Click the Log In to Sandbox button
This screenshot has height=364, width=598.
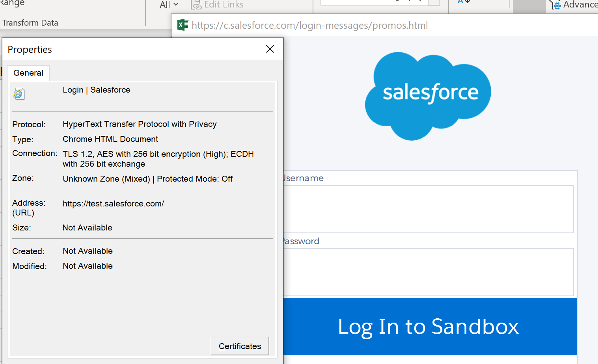[430, 327]
